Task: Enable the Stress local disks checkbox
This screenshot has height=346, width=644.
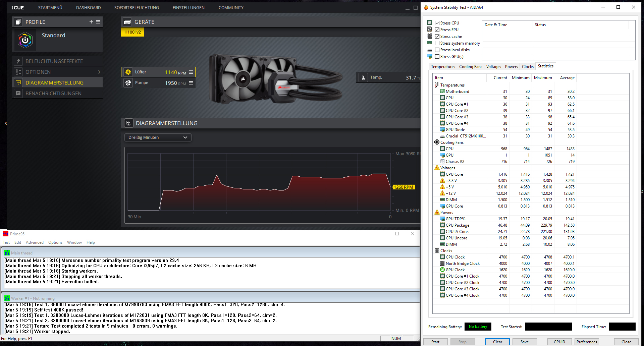Action: click(437, 50)
